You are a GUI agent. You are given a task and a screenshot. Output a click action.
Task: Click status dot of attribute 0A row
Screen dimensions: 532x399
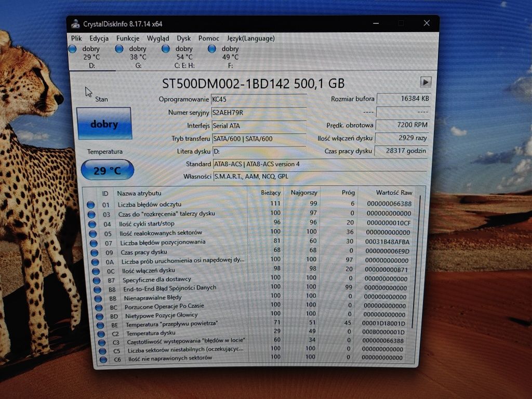[95, 262]
